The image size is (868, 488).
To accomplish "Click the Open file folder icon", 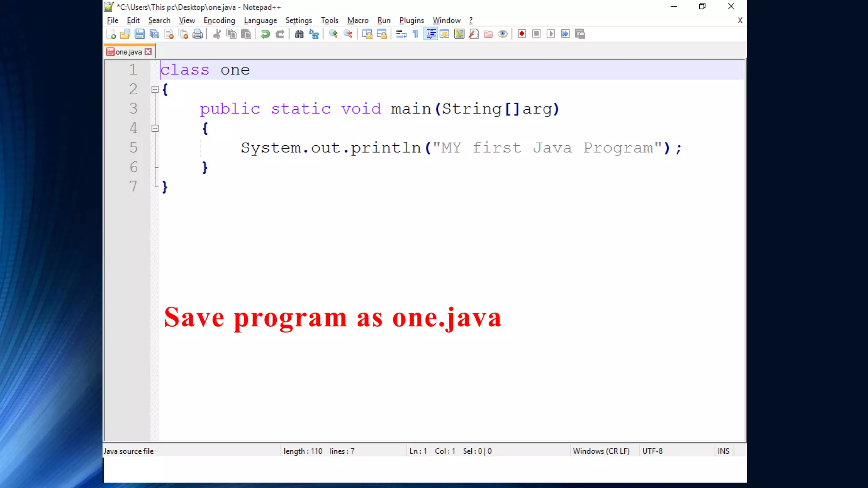I will 125,34.
